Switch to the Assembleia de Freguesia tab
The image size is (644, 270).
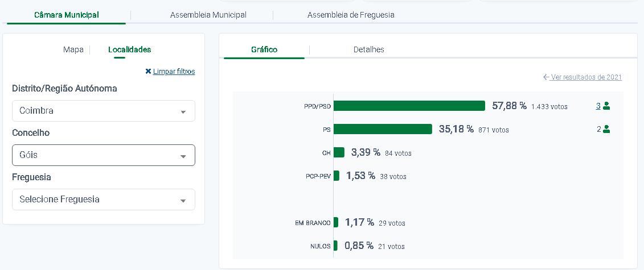[351, 15]
